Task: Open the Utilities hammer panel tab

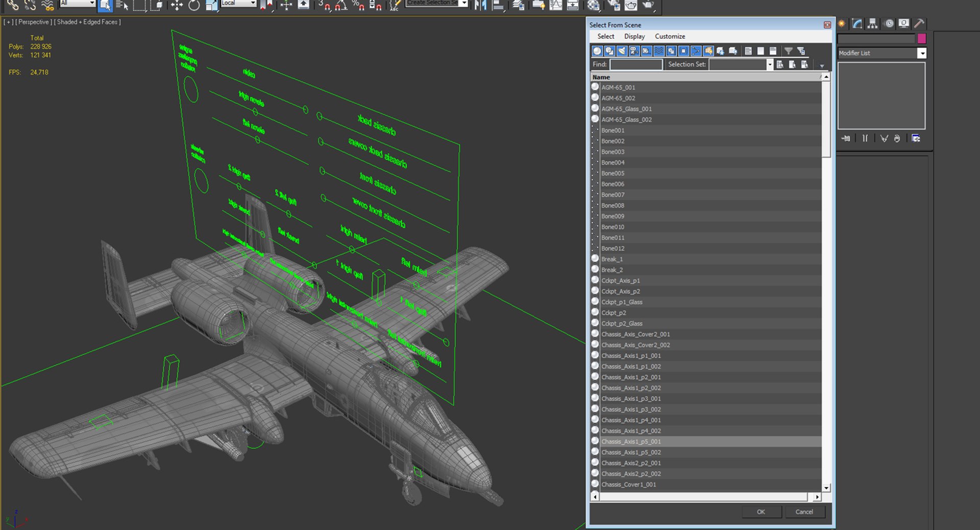Action: tap(919, 23)
